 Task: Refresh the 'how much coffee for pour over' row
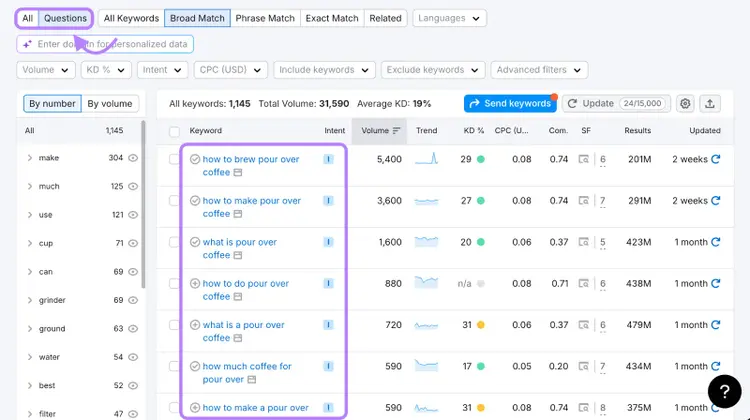point(716,366)
